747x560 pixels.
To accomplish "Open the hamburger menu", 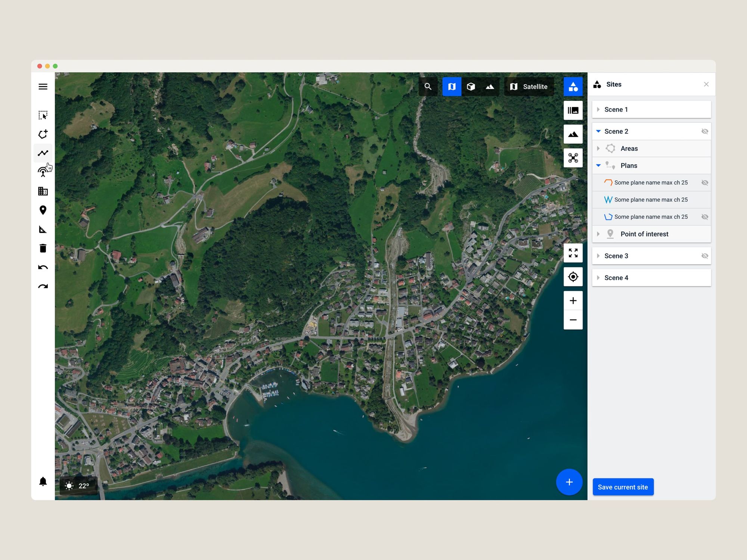I will [x=43, y=87].
